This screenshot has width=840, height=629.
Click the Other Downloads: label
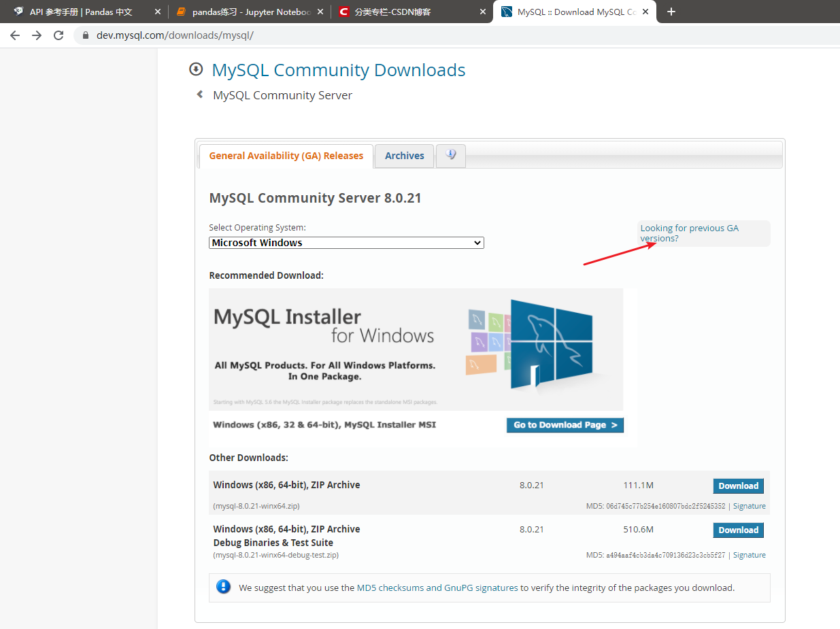(248, 458)
